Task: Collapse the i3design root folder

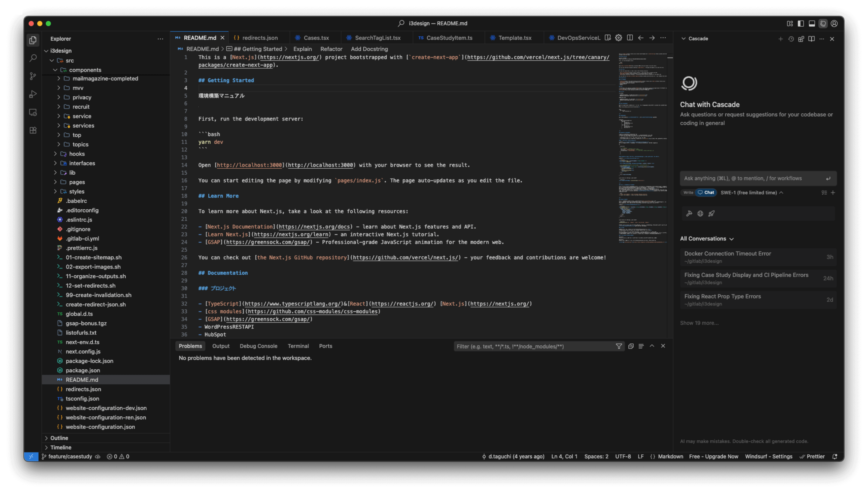Action: 61,51
